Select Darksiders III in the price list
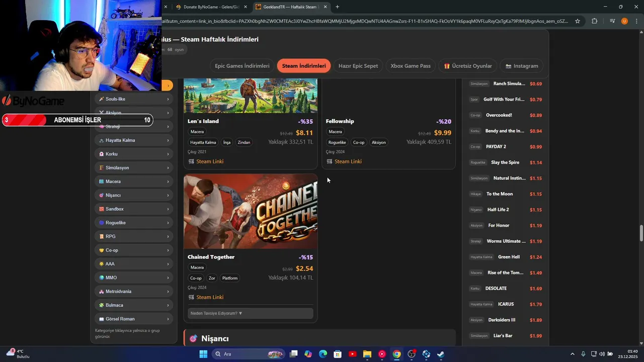This screenshot has width=644, height=362. [x=502, y=320]
